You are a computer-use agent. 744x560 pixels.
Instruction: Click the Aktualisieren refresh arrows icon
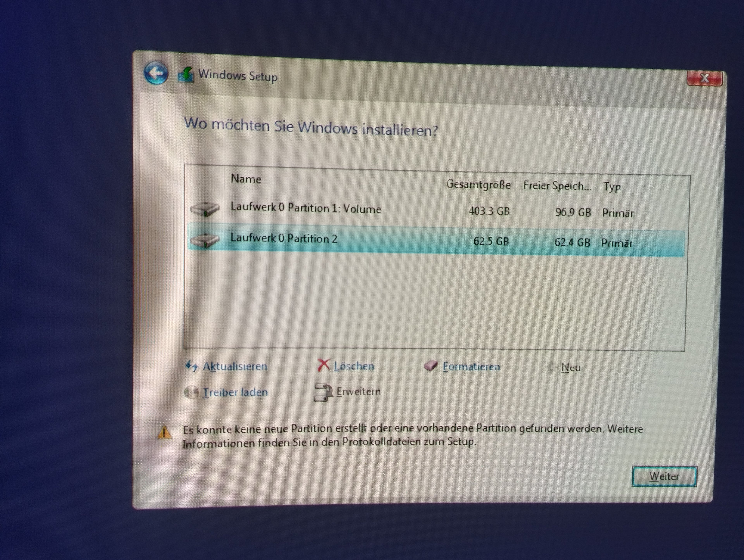[x=192, y=366]
